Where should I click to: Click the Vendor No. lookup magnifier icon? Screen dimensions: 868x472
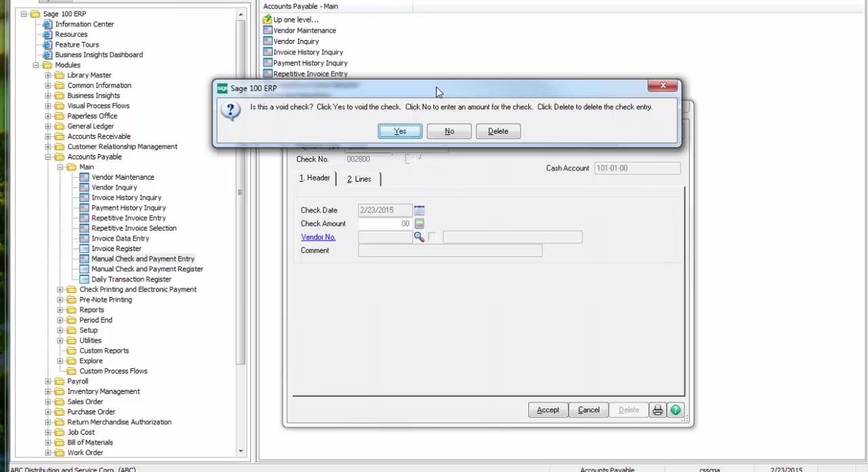point(419,237)
